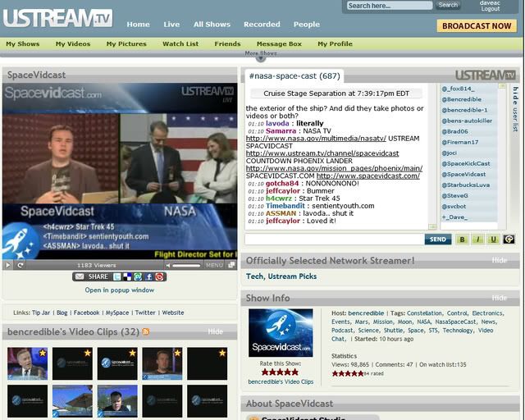Reload the video player stream
Screen dimensions: 525x420
(x=21, y=265)
